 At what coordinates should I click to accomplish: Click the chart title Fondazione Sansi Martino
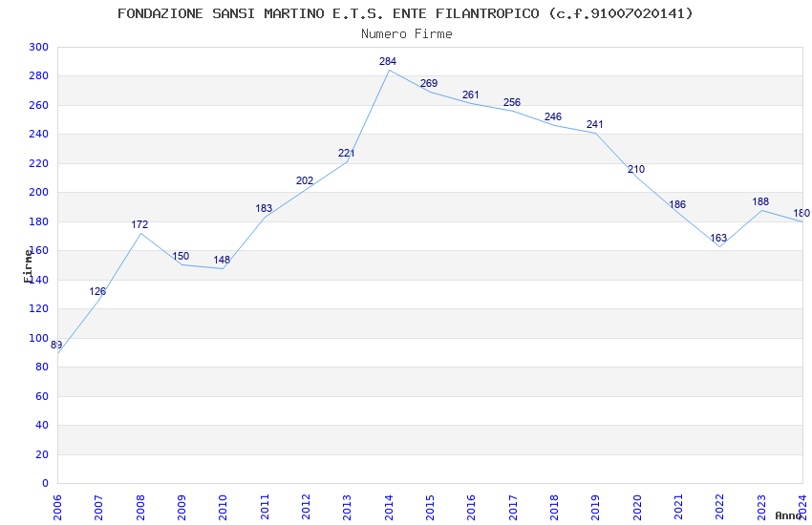point(405,13)
